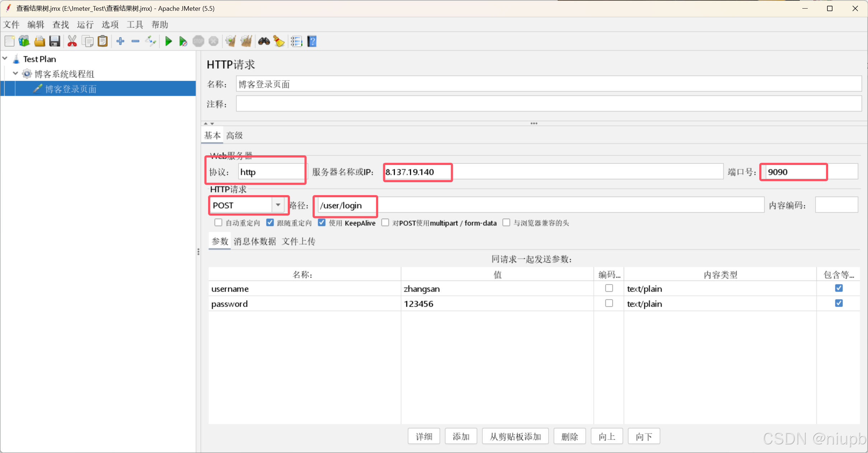
Task: Click the Save (floppy disk) toolbar icon
Action: (x=55, y=41)
